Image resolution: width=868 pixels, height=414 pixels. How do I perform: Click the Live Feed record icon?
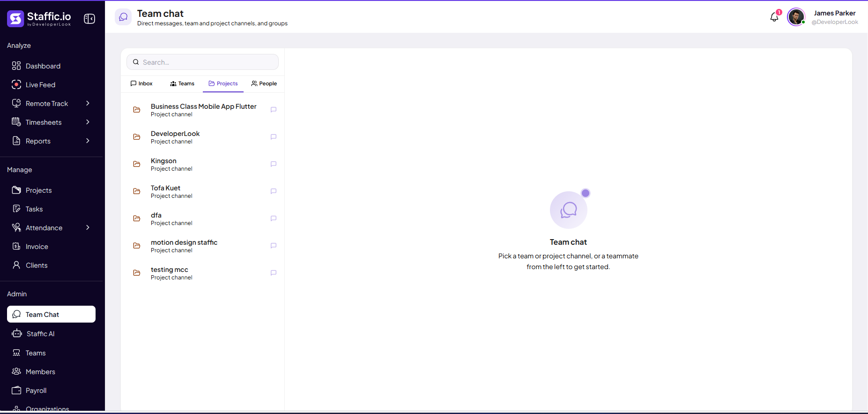point(16,84)
